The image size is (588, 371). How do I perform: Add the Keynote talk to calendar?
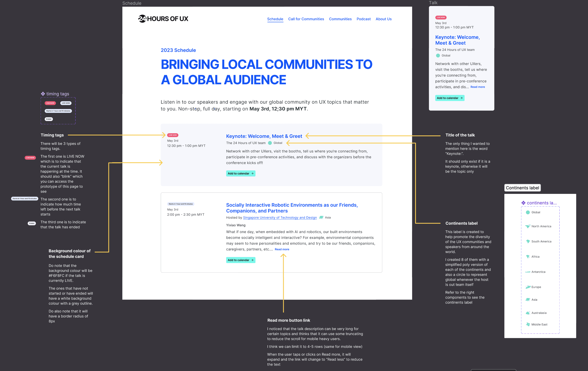point(241,174)
